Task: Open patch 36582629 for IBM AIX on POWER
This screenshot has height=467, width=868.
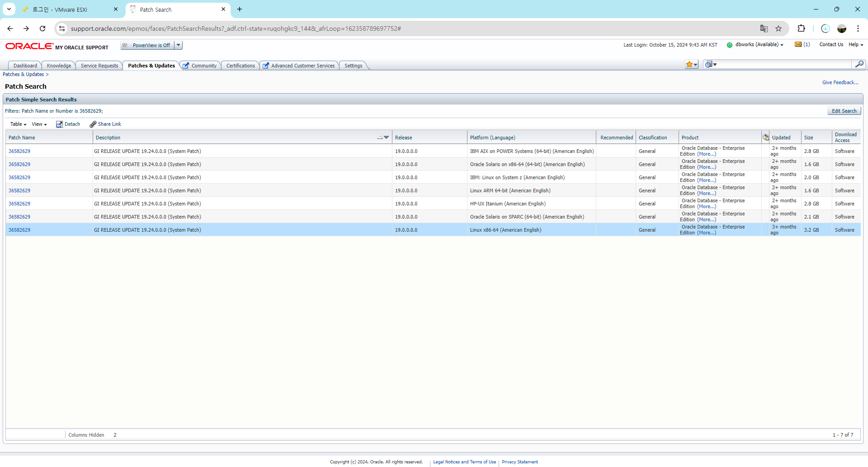Action: tap(19, 151)
